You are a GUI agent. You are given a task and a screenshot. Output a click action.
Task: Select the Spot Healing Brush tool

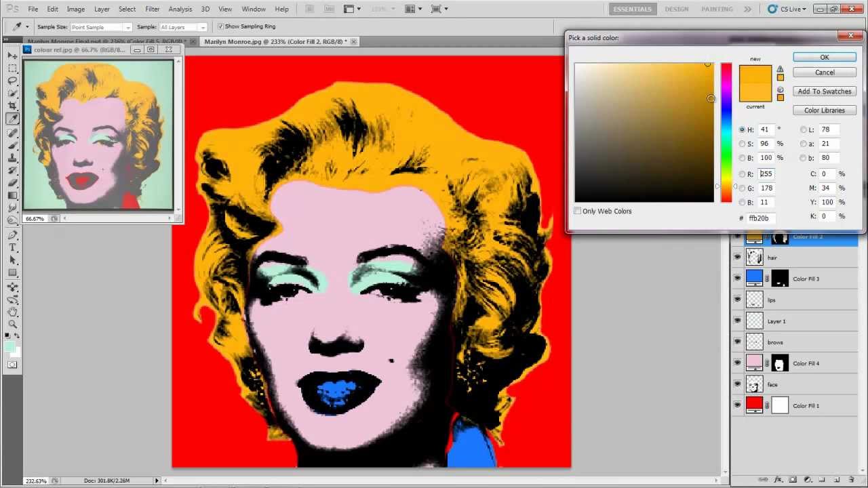pyautogui.click(x=13, y=133)
